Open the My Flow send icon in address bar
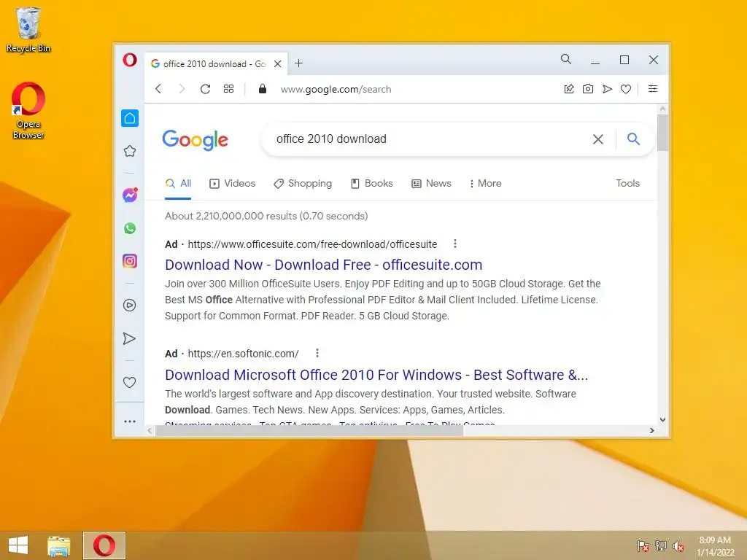This screenshot has width=747, height=560. pos(607,89)
